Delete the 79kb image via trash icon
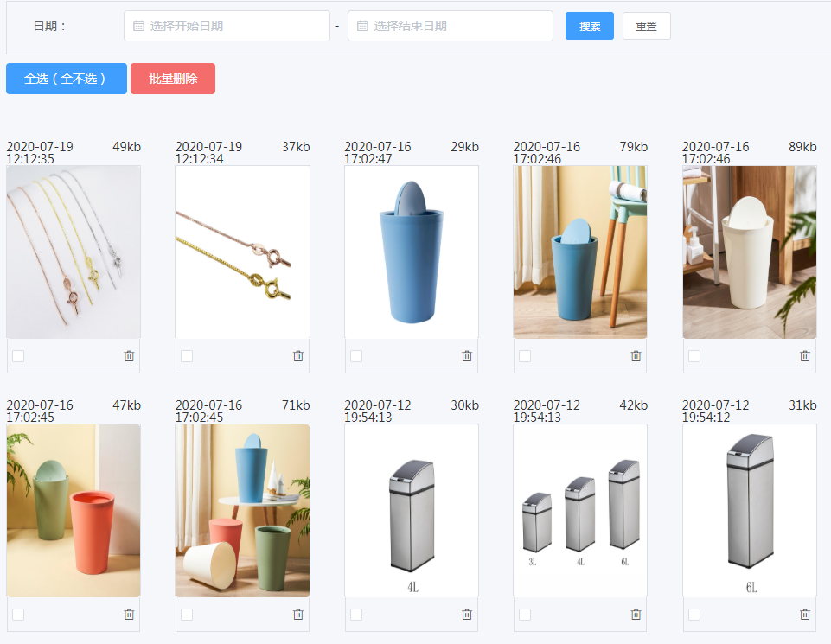831x644 pixels. tap(636, 356)
